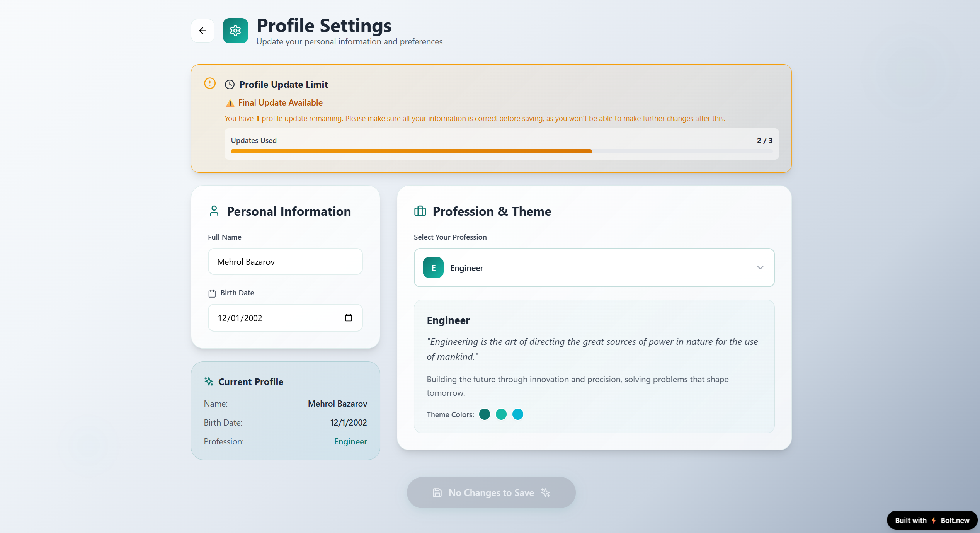Open the Built with Bolt.new link
This screenshot has width=980, height=533.
(x=932, y=520)
